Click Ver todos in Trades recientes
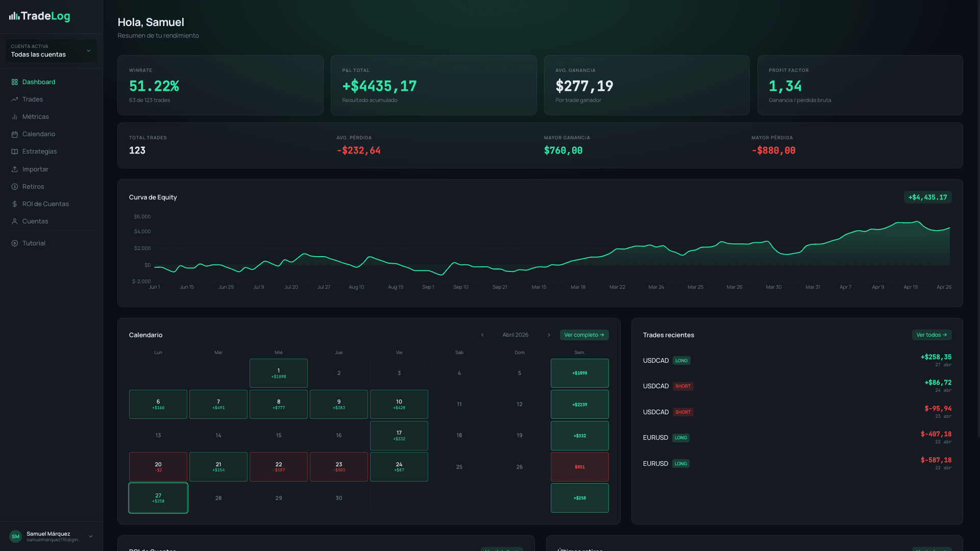This screenshot has height=551, width=980. pos(932,335)
